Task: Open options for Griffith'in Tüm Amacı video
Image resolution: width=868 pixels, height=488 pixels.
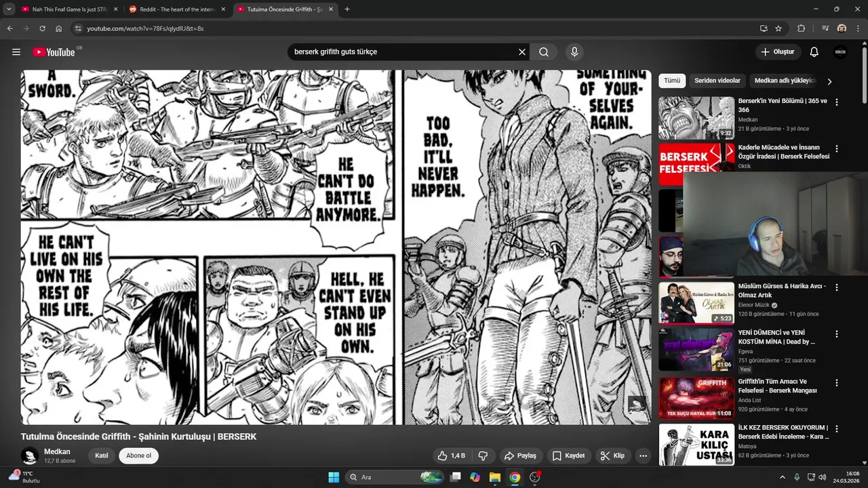Action: (x=837, y=383)
